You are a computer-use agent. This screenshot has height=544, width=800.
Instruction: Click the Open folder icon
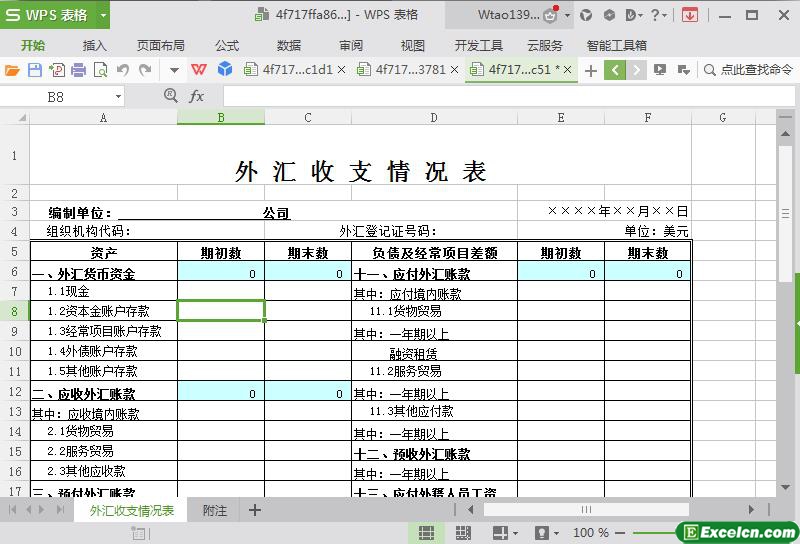12,70
